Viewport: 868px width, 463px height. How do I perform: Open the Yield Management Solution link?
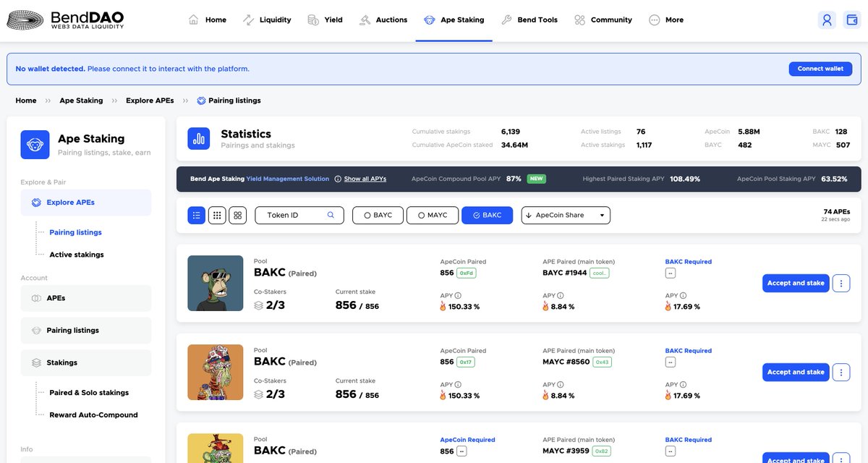(x=288, y=179)
